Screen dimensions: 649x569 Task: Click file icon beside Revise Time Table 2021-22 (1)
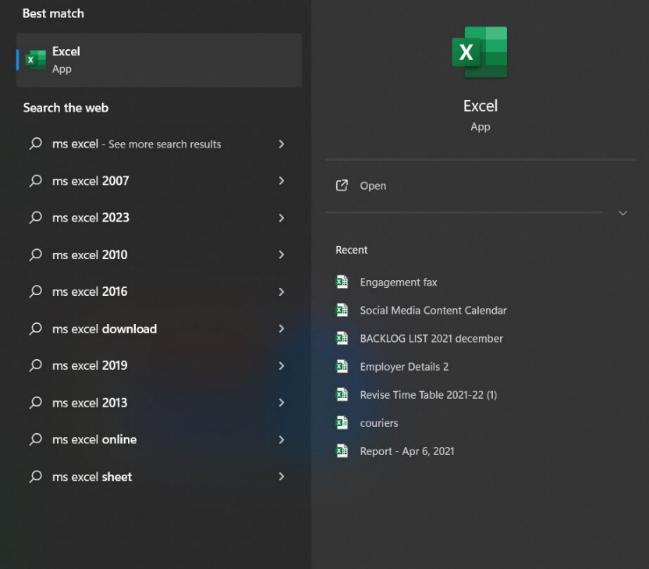tap(342, 394)
